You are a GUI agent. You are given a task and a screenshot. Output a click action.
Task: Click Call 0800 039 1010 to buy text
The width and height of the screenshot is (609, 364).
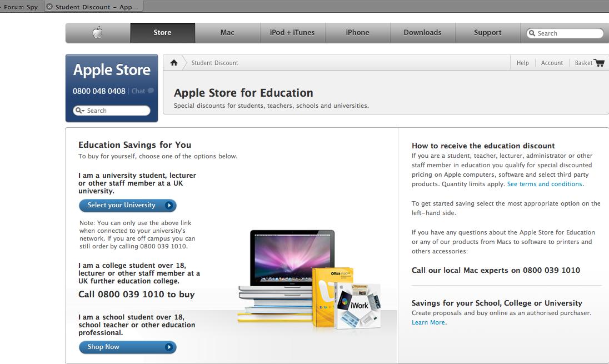tap(136, 295)
